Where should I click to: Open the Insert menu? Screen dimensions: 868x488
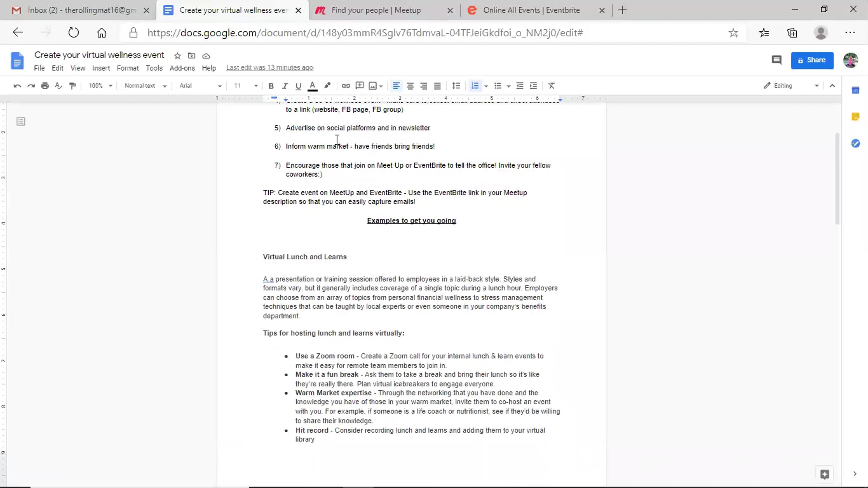click(101, 68)
